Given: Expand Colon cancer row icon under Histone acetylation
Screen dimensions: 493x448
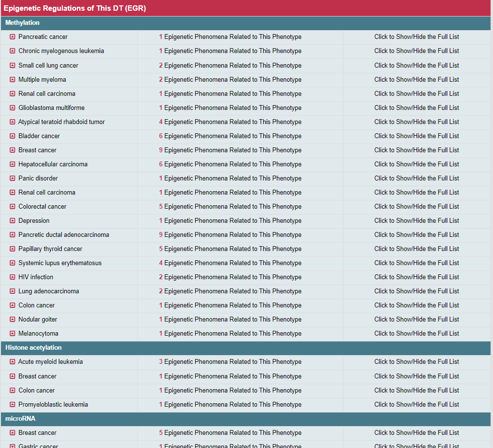Looking at the screenshot, I should coord(12,390).
